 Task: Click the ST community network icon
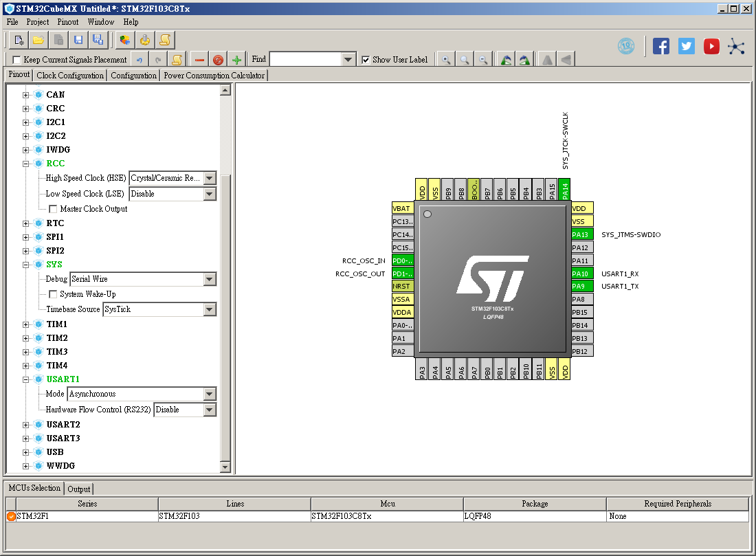click(736, 46)
